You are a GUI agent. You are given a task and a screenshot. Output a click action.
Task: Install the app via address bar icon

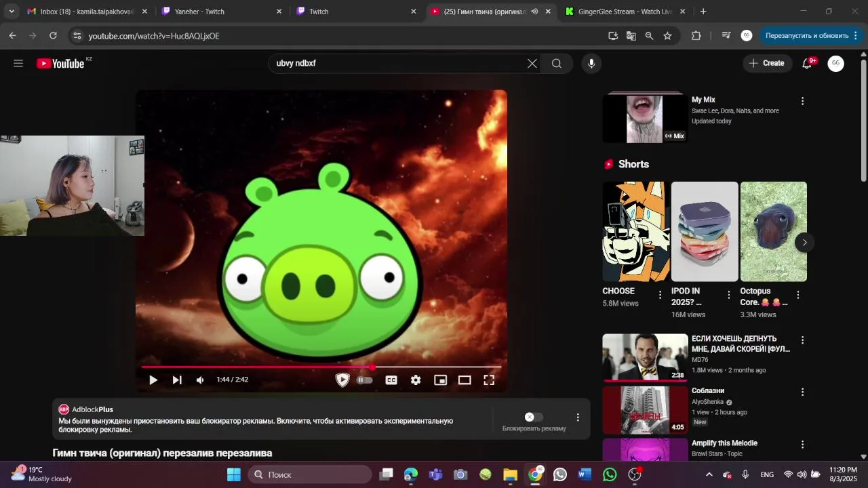pos(613,36)
